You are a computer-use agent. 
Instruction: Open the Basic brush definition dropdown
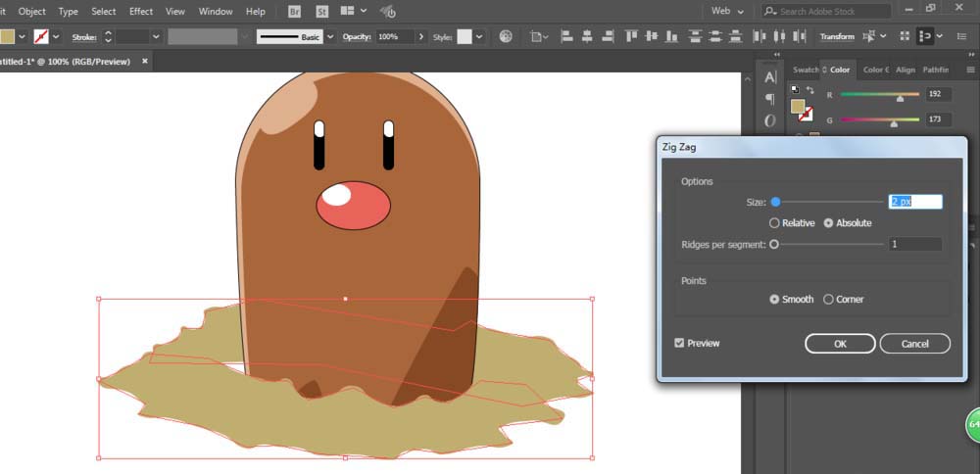(x=330, y=36)
